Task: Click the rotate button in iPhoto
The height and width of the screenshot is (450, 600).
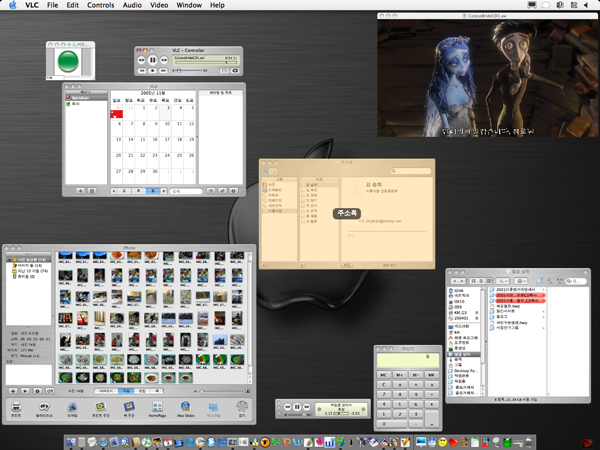Action: click(x=50, y=391)
